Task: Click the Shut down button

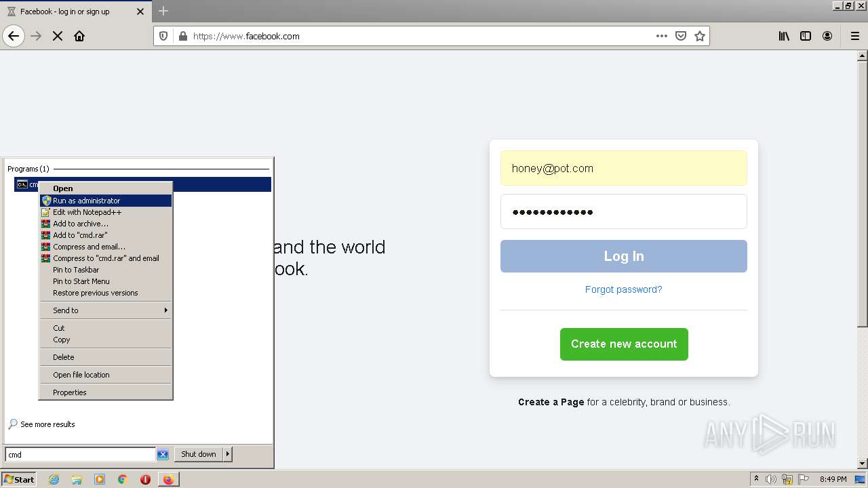Action: (x=199, y=454)
